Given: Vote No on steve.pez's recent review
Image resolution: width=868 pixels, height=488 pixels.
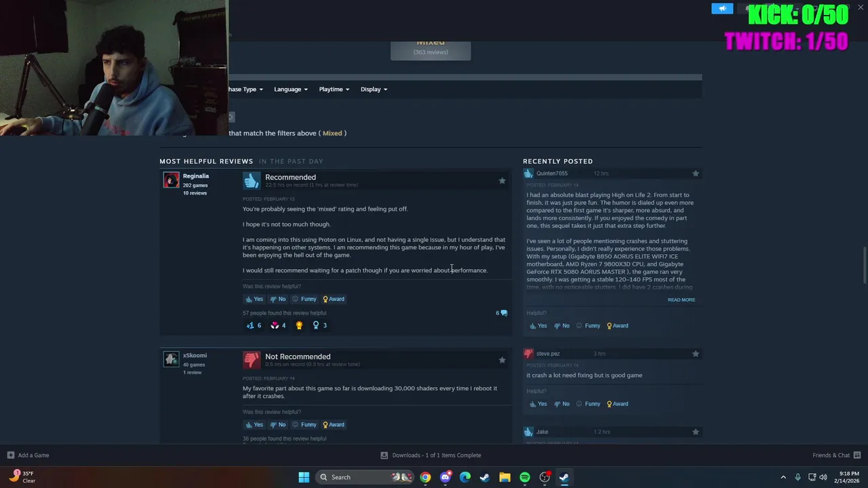Looking at the screenshot, I should coord(562,404).
